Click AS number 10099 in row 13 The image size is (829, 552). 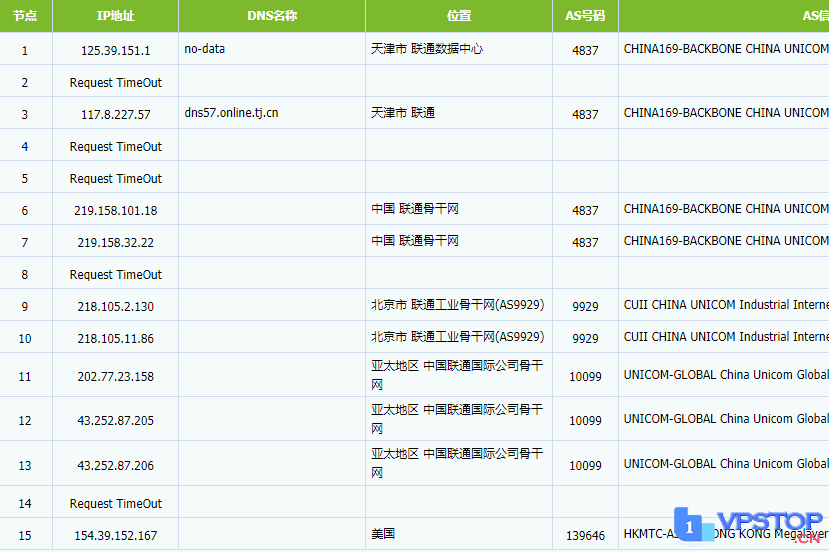tap(585, 466)
